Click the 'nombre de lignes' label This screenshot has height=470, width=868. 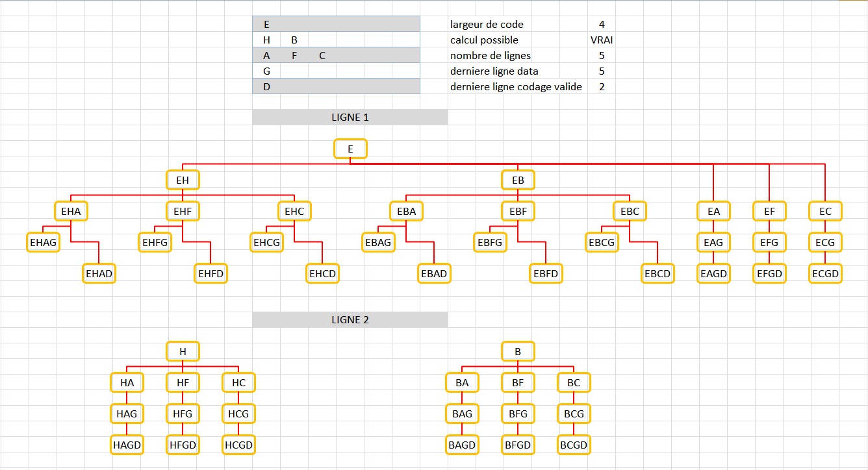491,55
